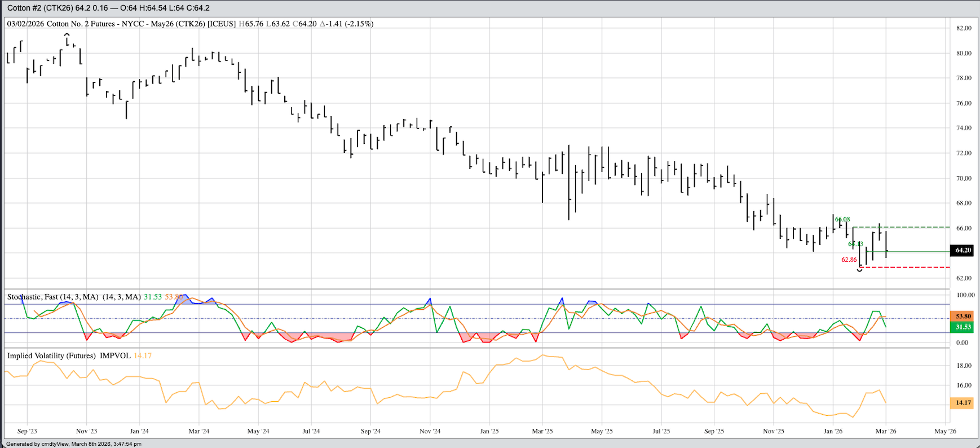The height and width of the screenshot is (448, 980).
Task: Click the 82.00 price axis label
Action: tap(964, 28)
